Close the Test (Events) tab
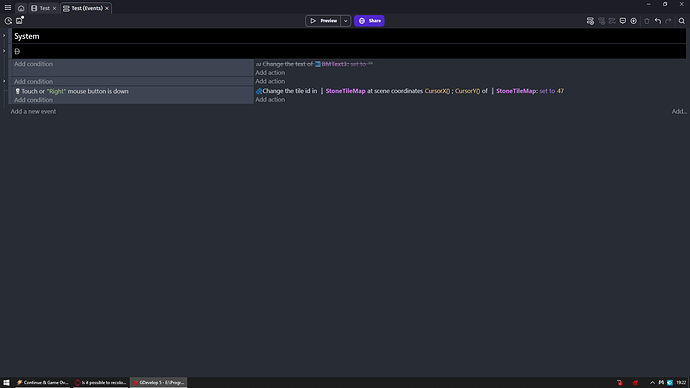 click(x=106, y=8)
